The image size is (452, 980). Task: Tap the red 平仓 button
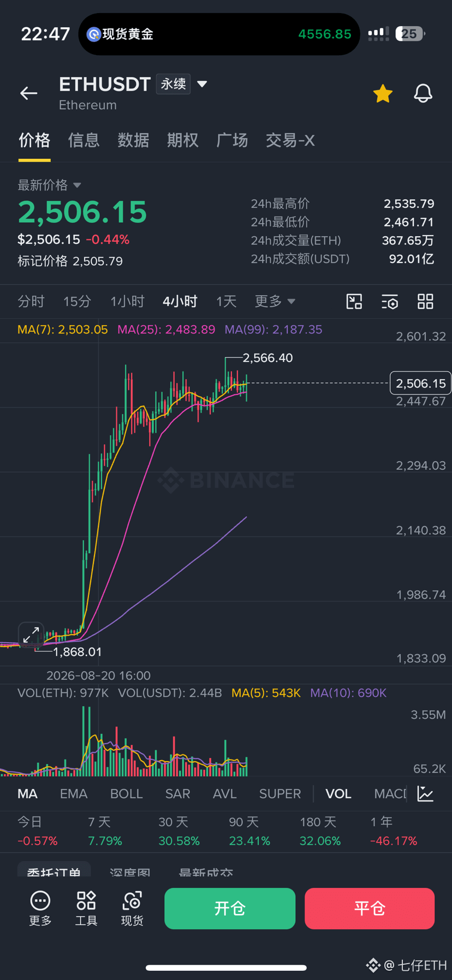click(x=370, y=909)
